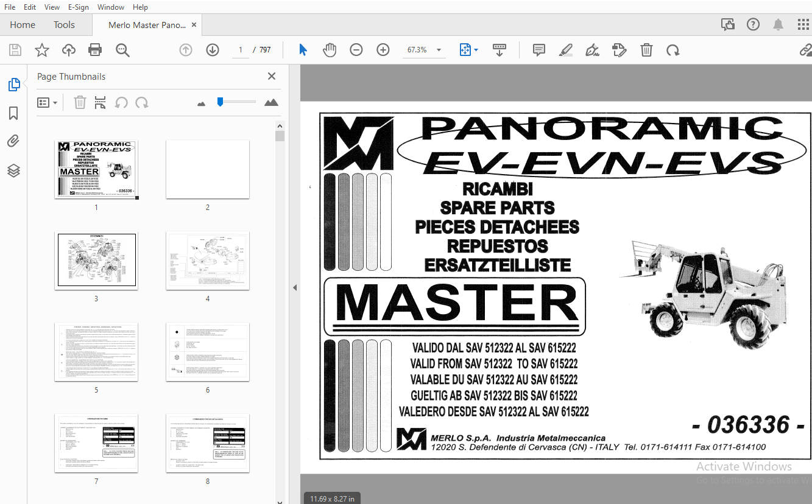The image size is (812, 504).
Task: Open the find text magnifier tool
Action: tap(122, 50)
